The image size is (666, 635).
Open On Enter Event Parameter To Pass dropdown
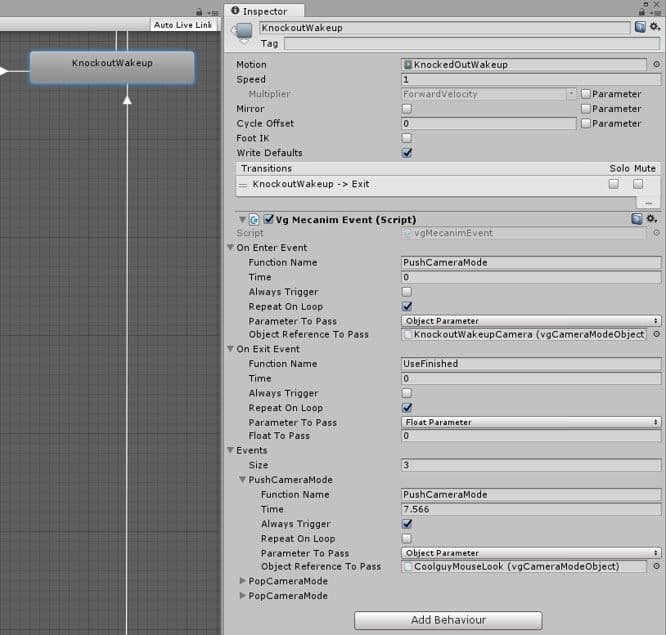[531, 321]
